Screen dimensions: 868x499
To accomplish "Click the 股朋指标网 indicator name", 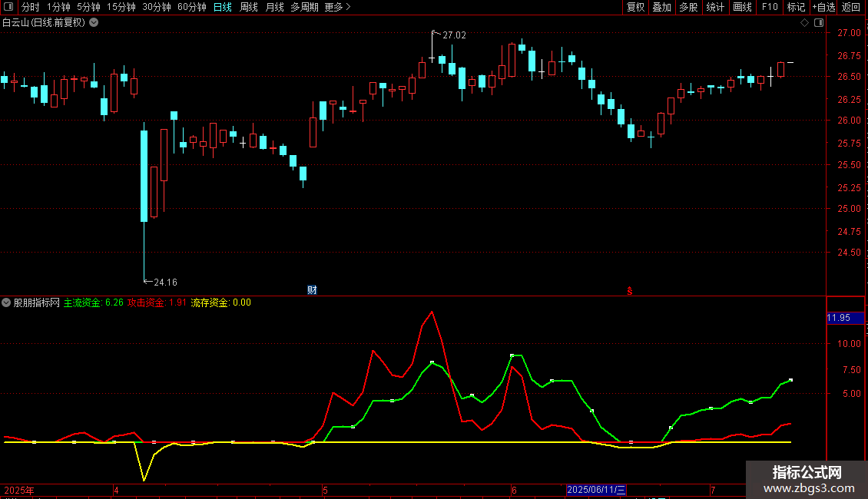I will [x=37, y=302].
